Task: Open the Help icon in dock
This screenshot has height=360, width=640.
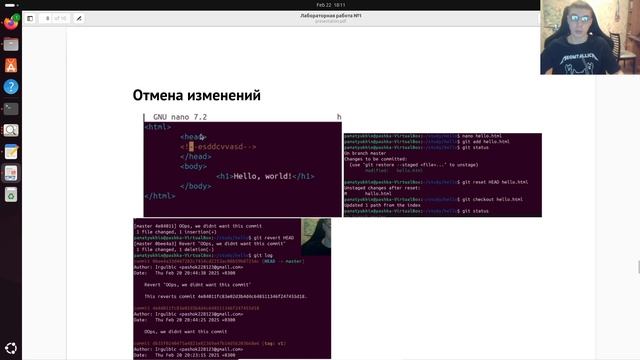Action: tap(11, 87)
